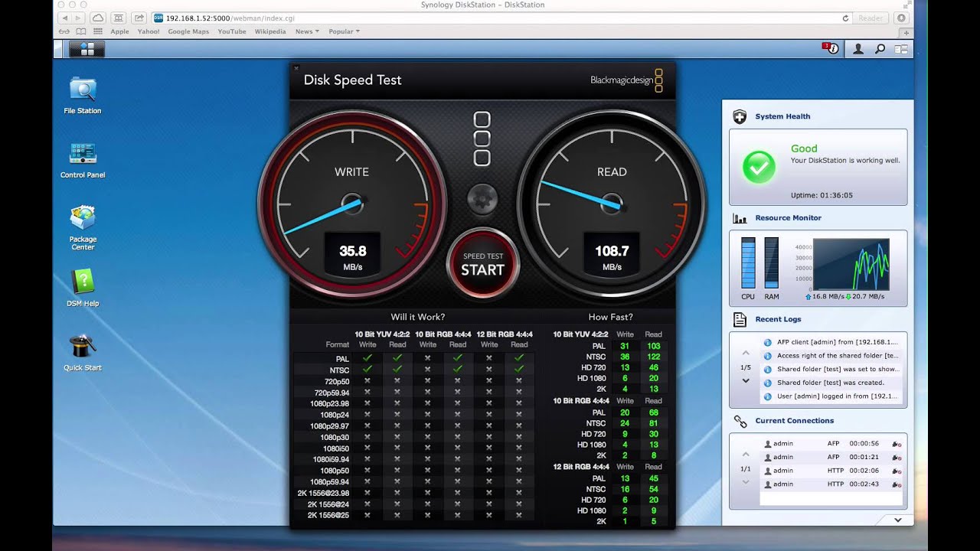Click the System Health shield icon
Image resolution: width=980 pixels, height=551 pixels.
pos(739,116)
